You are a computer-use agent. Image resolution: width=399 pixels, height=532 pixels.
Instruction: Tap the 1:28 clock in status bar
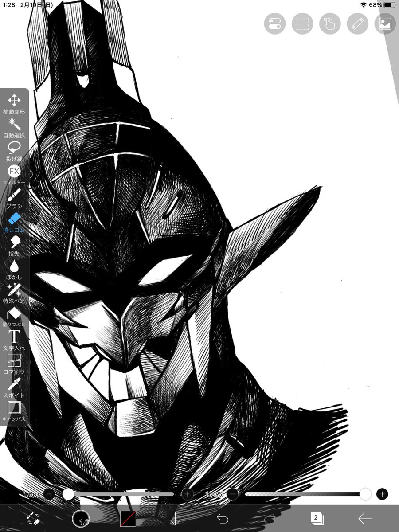pos(9,5)
